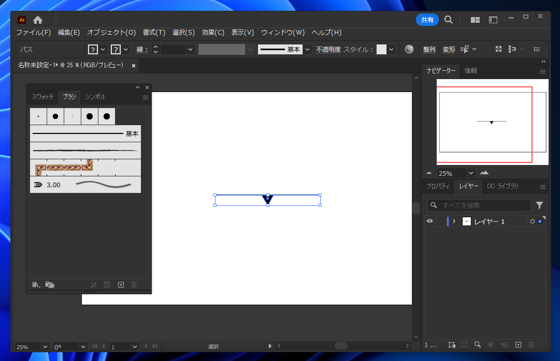Expand the レイヤー 1 layer chevron
The height and width of the screenshot is (361, 560).
[x=454, y=221]
